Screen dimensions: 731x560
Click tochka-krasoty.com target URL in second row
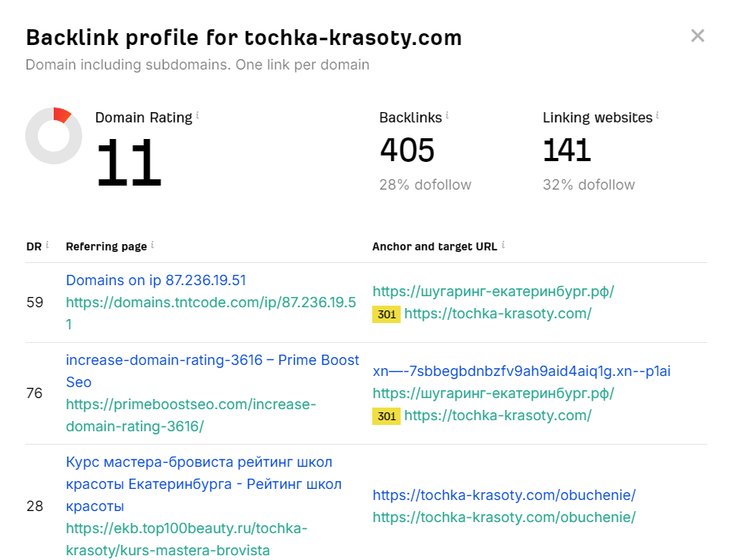pos(497,415)
